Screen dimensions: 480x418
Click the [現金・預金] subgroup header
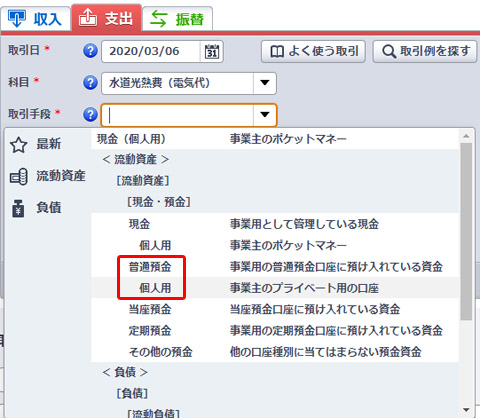(x=159, y=202)
